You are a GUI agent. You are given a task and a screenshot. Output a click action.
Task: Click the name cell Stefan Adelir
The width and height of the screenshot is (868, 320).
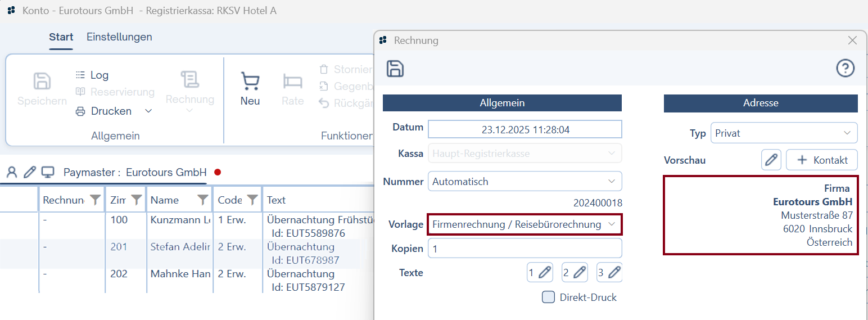point(180,253)
